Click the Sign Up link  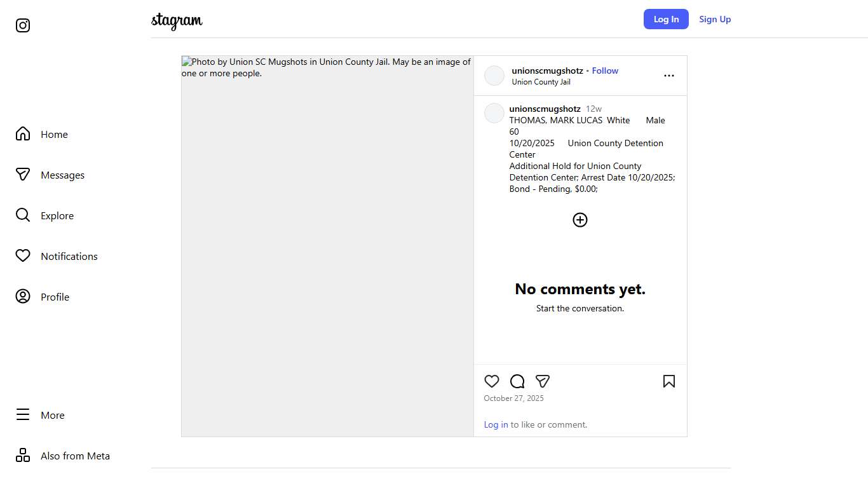[715, 19]
